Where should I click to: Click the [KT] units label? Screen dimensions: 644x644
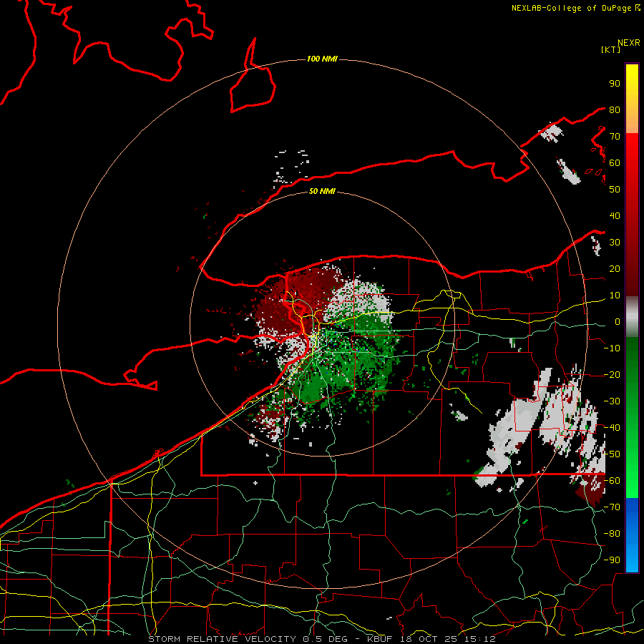point(611,49)
